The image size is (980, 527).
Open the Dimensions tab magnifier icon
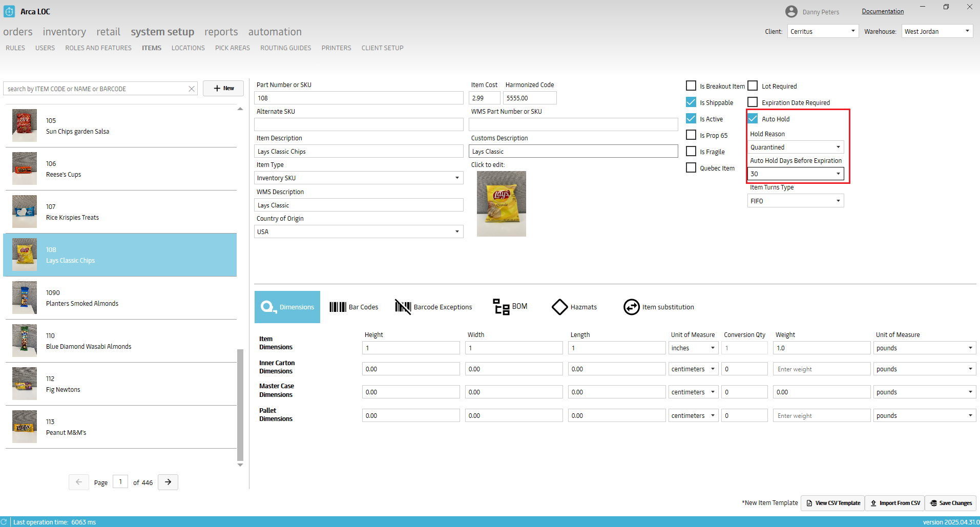pyautogui.click(x=267, y=307)
